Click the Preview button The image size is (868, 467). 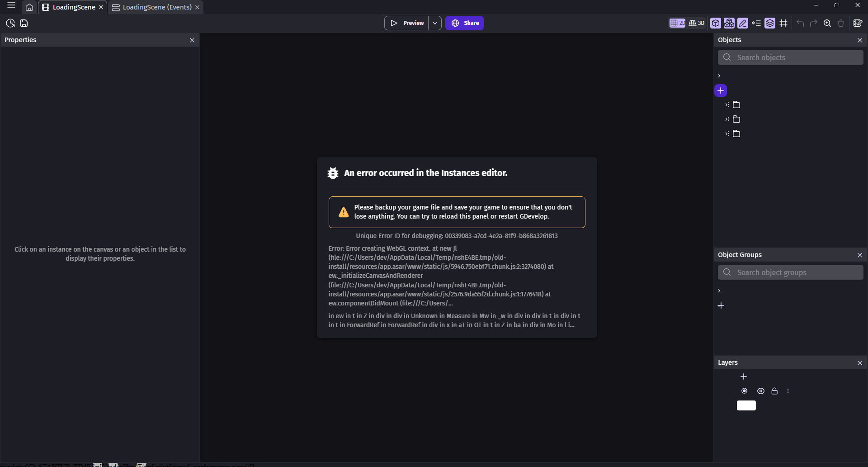tap(407, 23)
